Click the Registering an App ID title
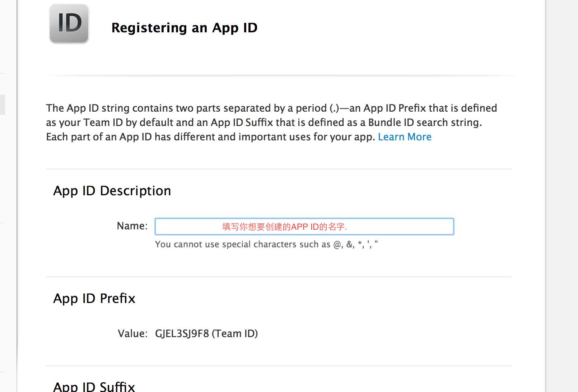578x392 pixels. point(184,28)
